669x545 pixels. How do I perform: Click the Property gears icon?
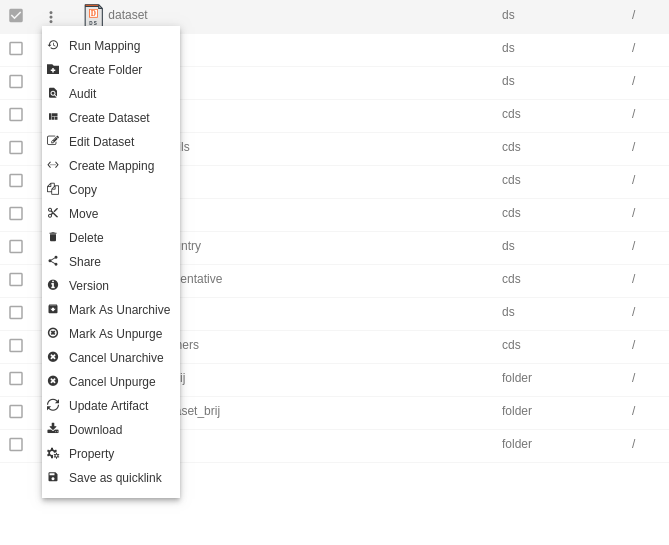pos(53,453)
